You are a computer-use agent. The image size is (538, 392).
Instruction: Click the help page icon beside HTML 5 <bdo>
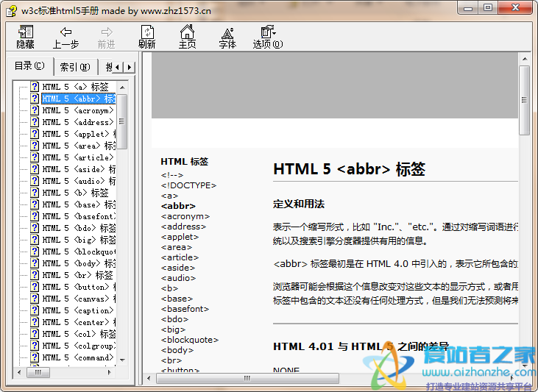tap(35, 228)
